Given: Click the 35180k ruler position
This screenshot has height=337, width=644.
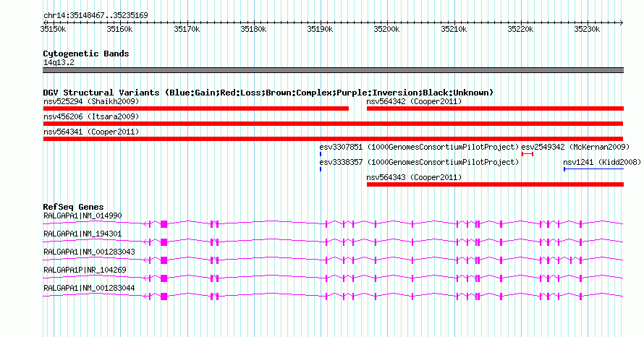Looking at the screenshot, I should tap(253, 29).
